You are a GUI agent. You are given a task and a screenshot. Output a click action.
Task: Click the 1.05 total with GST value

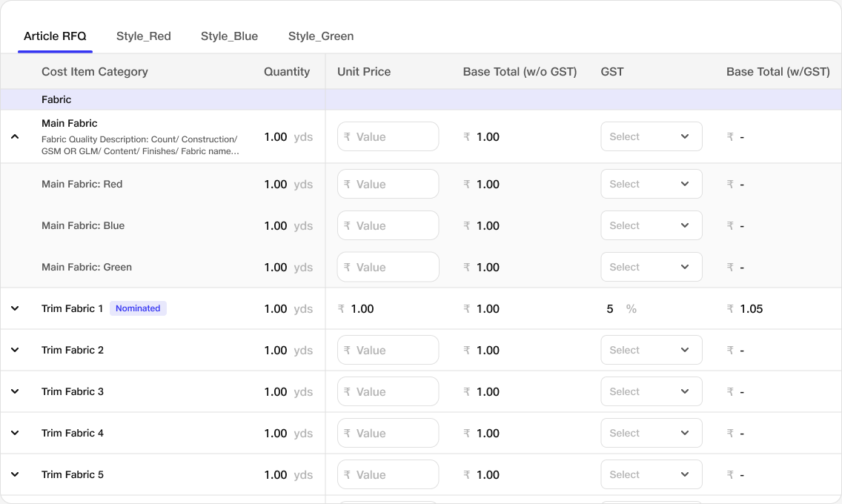pos(745,308)
